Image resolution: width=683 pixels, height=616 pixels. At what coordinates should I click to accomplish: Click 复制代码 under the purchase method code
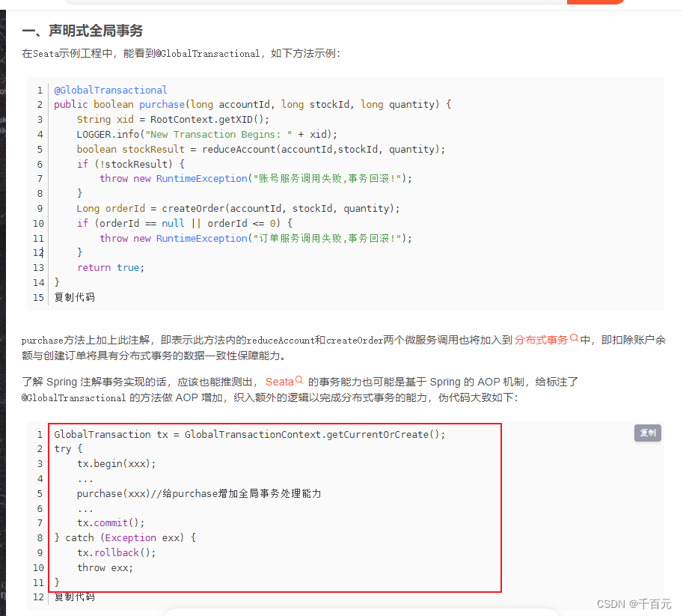click(74, 296)
